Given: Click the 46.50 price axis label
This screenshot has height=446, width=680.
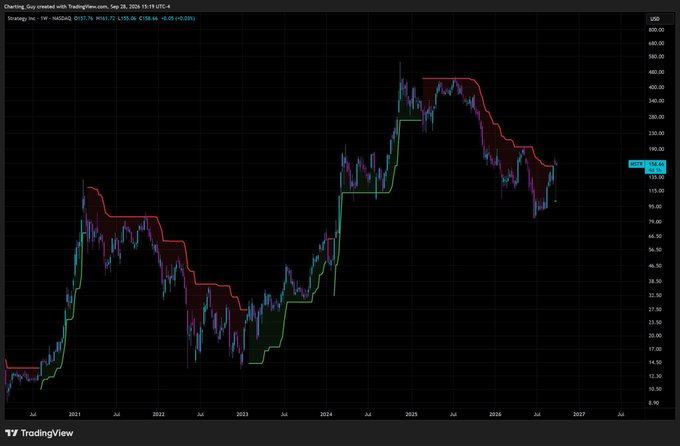Looking at the screenshot, I should pos(655,266).
